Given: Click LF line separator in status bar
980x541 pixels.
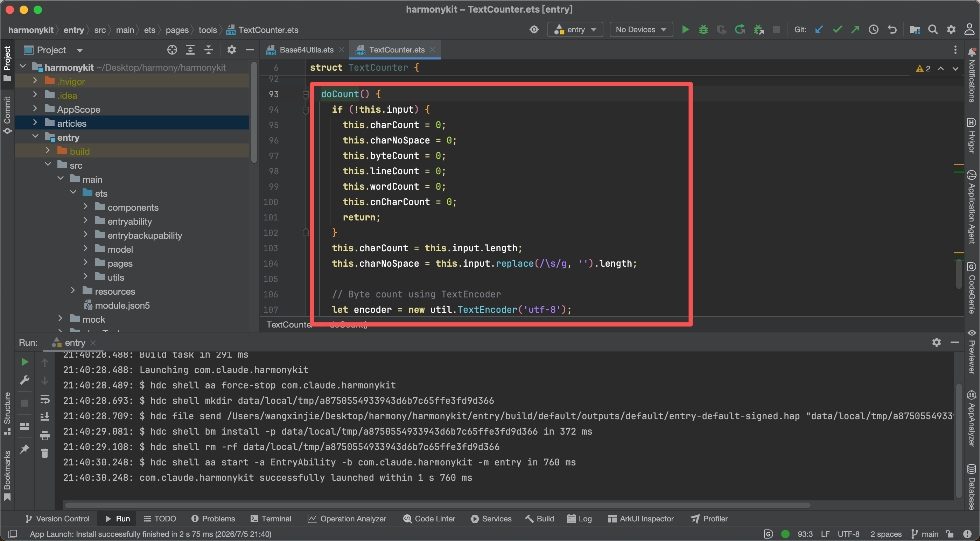Looking at the screenshot, I should click(x=825, y=534).
